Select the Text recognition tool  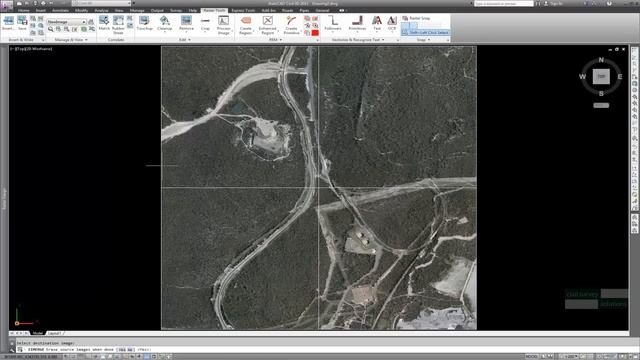click(x=377, y=23)
